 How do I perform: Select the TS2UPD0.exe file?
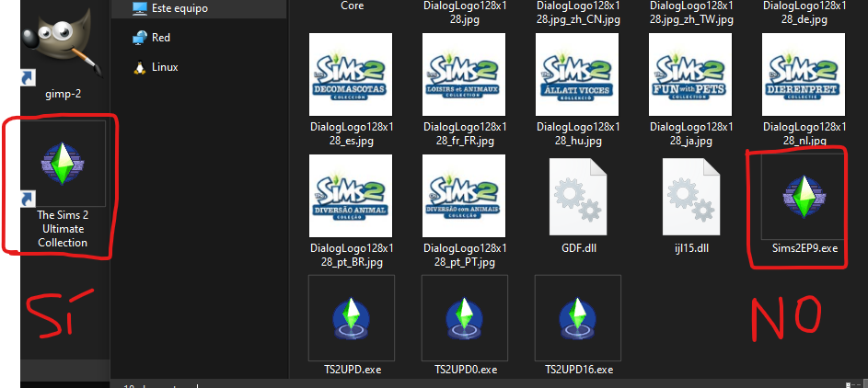click(x=465, y=318)
